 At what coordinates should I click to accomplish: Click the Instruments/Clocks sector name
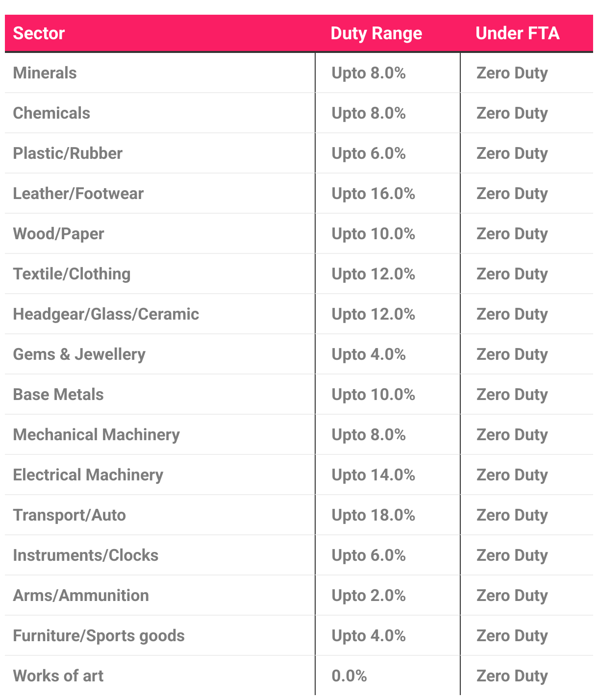[x=86, y=555]
